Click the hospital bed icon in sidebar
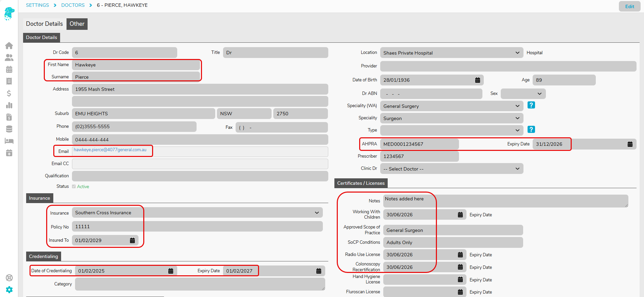This screenshot has height=297, width=644. tap(9, 141)
